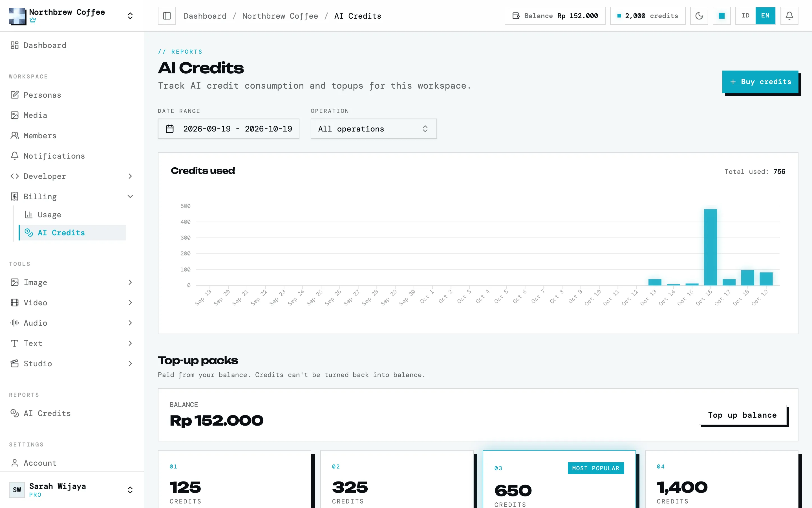Click the Oct 16 bar in chart
This screenshot has width=812, height=508.
point(710,247)
